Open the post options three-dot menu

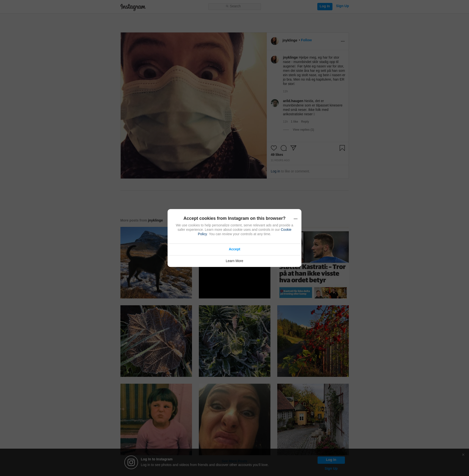[343, 41]
